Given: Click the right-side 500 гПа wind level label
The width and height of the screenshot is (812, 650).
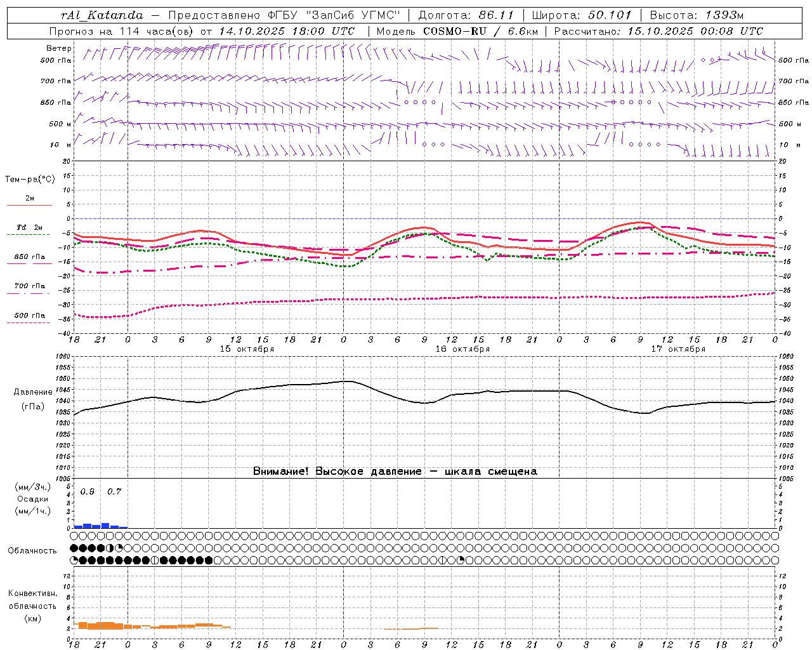Looking at the screenshot, I should [x=794, y=60].
